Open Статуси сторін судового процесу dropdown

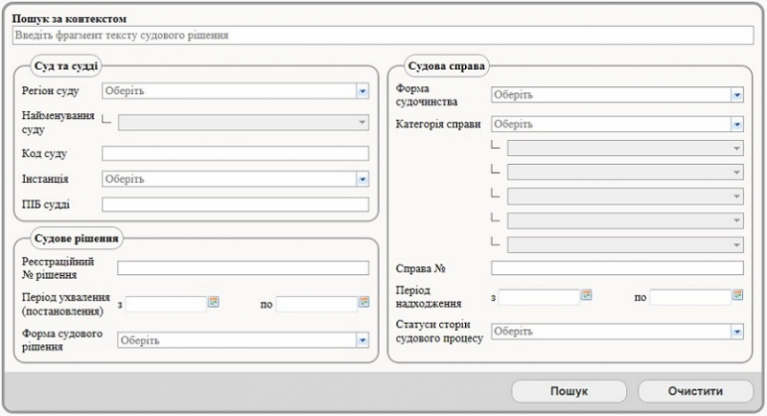point(736,331)
